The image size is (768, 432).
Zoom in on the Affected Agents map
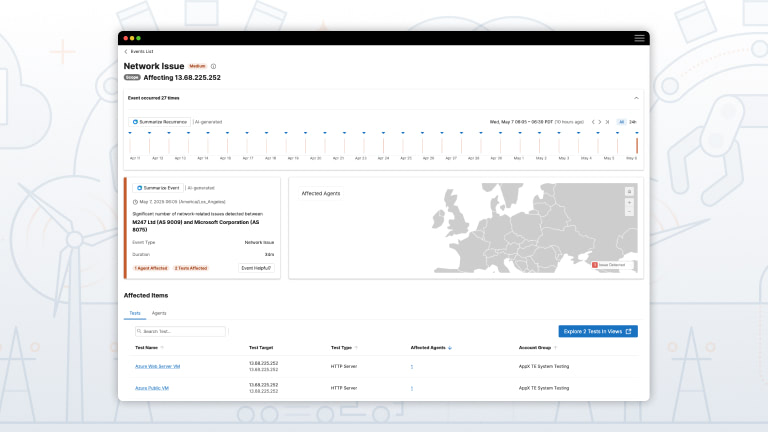pyautogui.click(x=629, y=202)
